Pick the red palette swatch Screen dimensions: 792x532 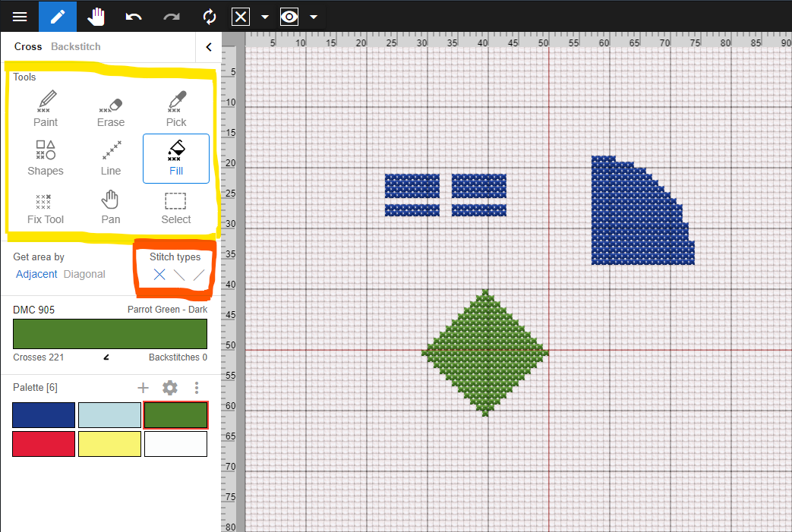[44, 444]
